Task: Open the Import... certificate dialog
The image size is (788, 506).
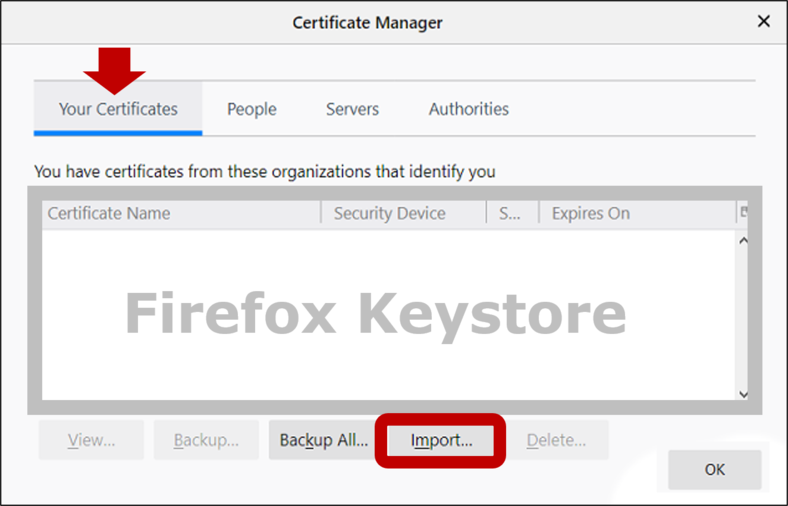Action: (x=441, y=440)
